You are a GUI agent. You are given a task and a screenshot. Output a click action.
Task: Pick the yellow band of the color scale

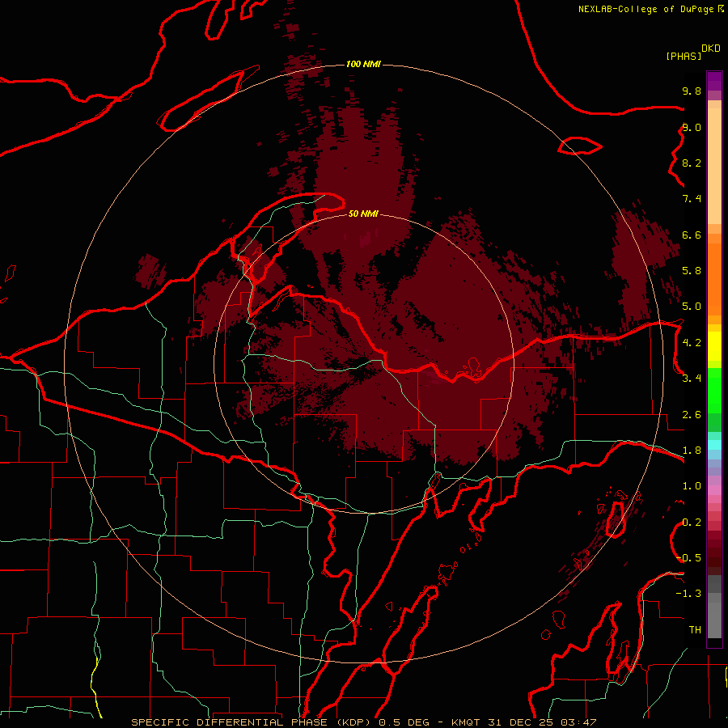(x=714, y=346)
